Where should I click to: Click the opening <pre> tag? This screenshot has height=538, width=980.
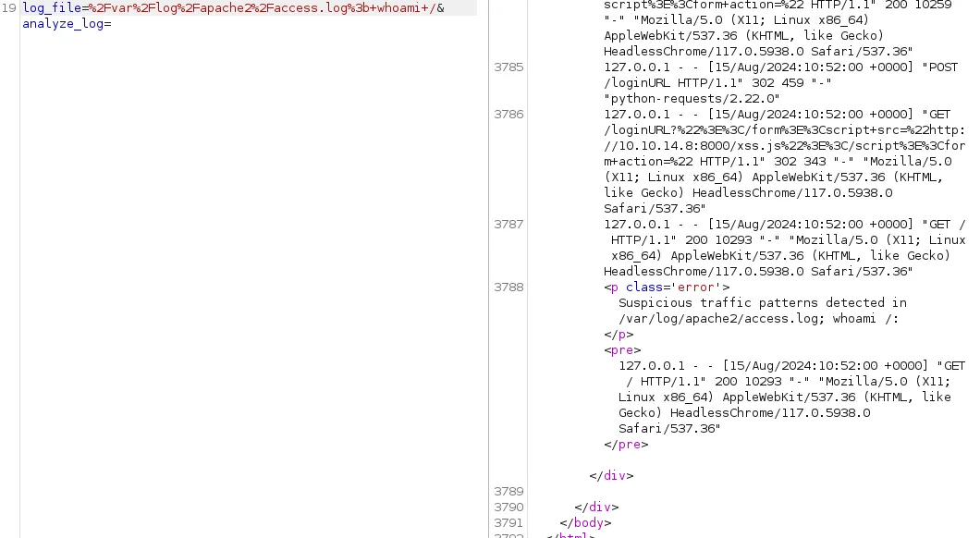pyautogui.click(x=622, y=350)
